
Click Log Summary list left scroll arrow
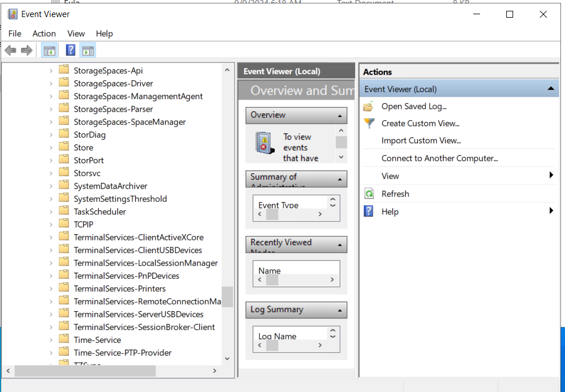click(260, 345)
